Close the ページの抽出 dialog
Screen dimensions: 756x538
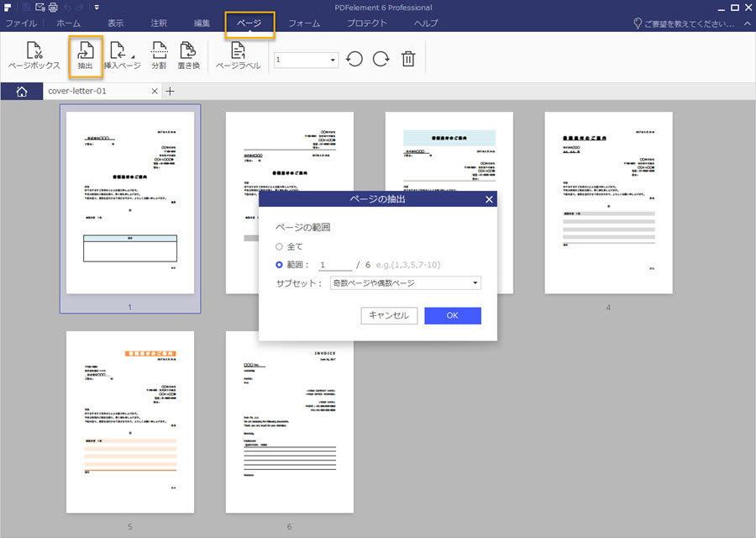489,199
